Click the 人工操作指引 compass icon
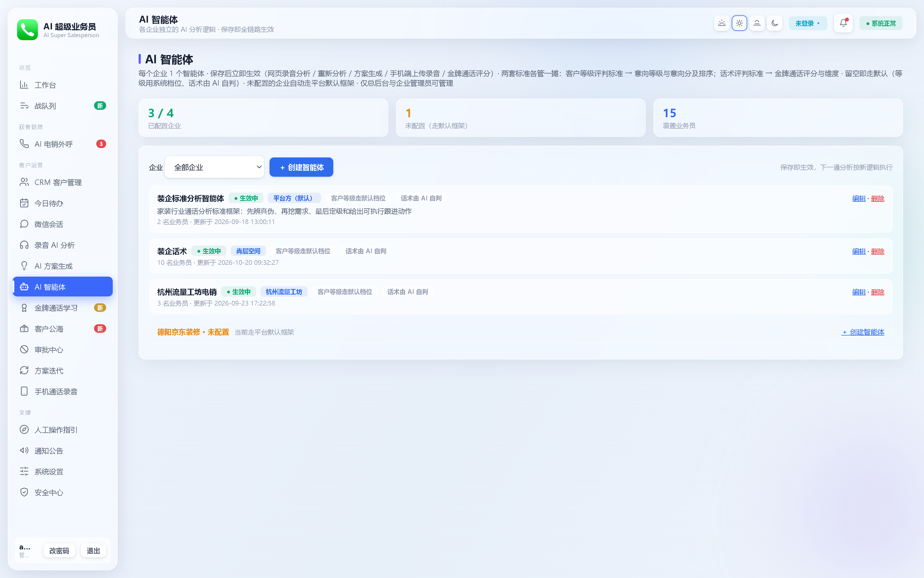This screenshot has height=578, width=924. point(24,430)
